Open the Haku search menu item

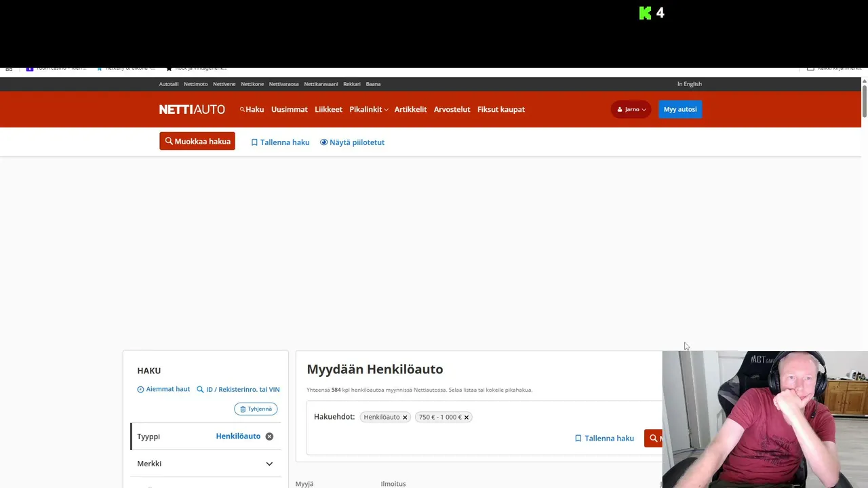coord(252,109)
